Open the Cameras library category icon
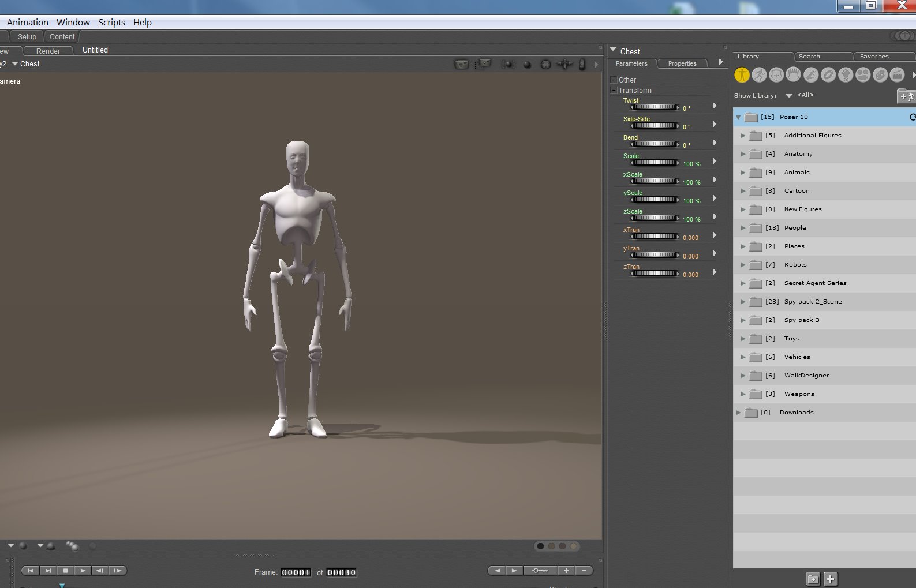Screen dimensions: 916x588 pyautogui.click(x=863, y=75)
